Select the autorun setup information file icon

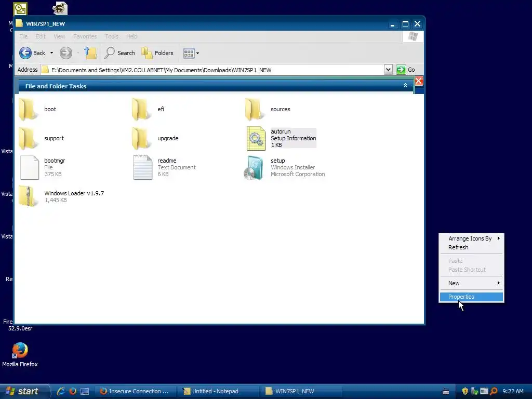pyautogui.click(x=256, y=138)
